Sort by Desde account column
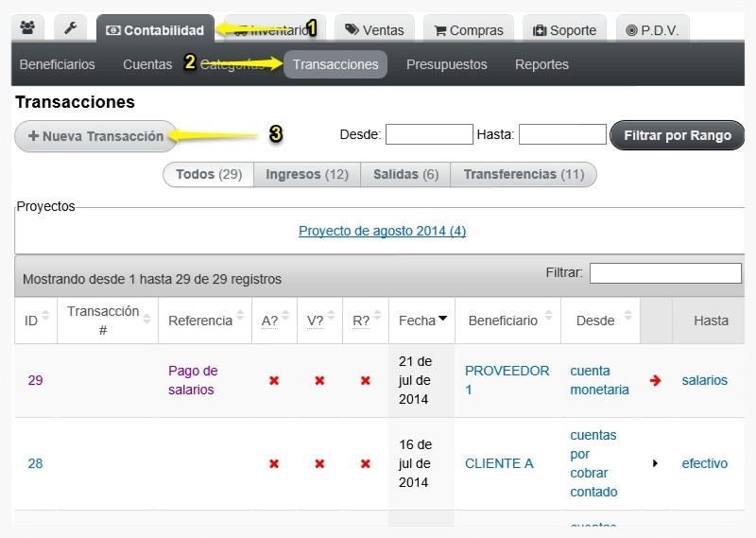 tap(600, 321)
